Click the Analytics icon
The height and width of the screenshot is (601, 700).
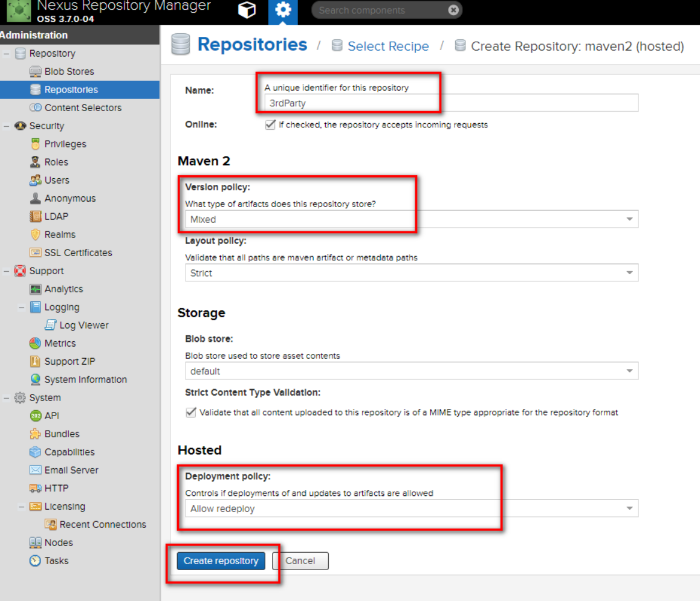(35, 289)
